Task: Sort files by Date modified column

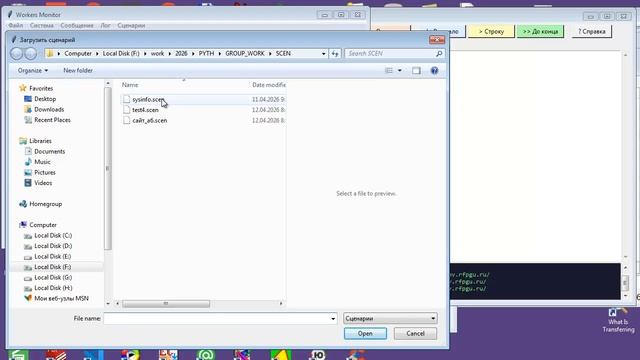Action: point(269,85)
